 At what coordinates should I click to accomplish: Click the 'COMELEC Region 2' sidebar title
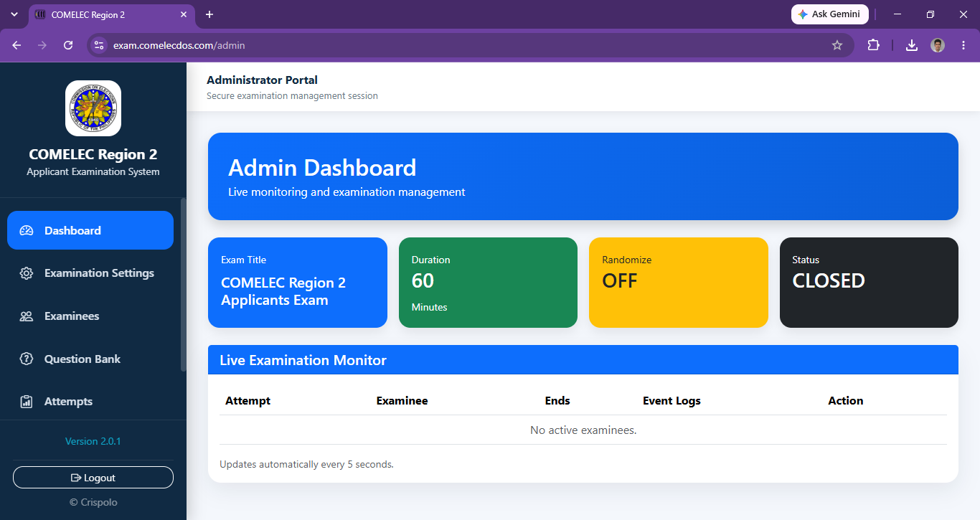click(x=93, y=154)
